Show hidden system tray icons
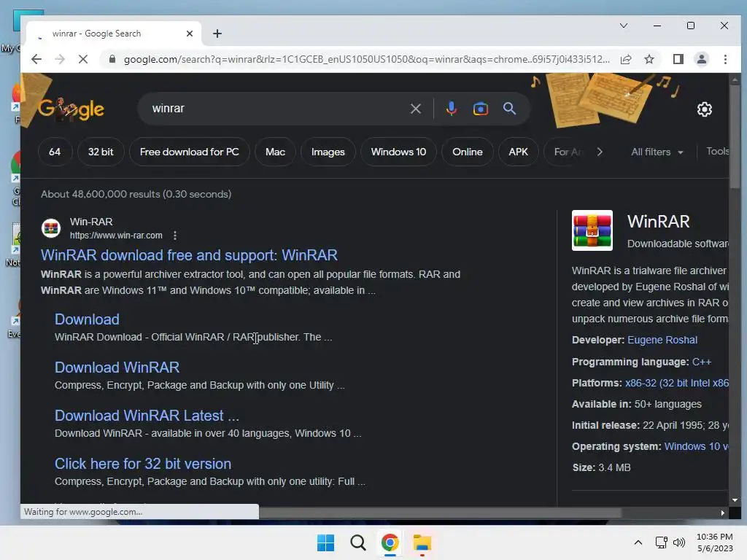 tap(638, 542)
